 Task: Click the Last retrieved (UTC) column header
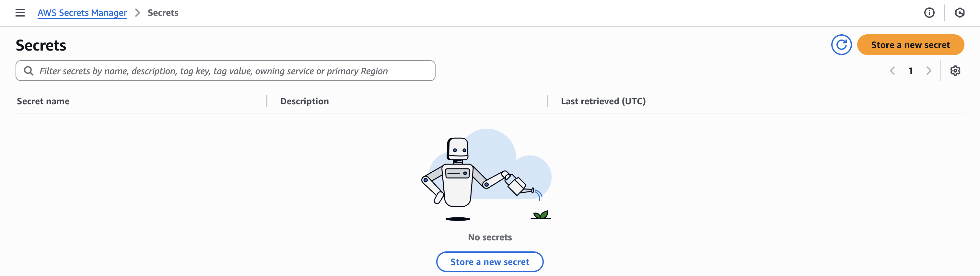[603, 101]
